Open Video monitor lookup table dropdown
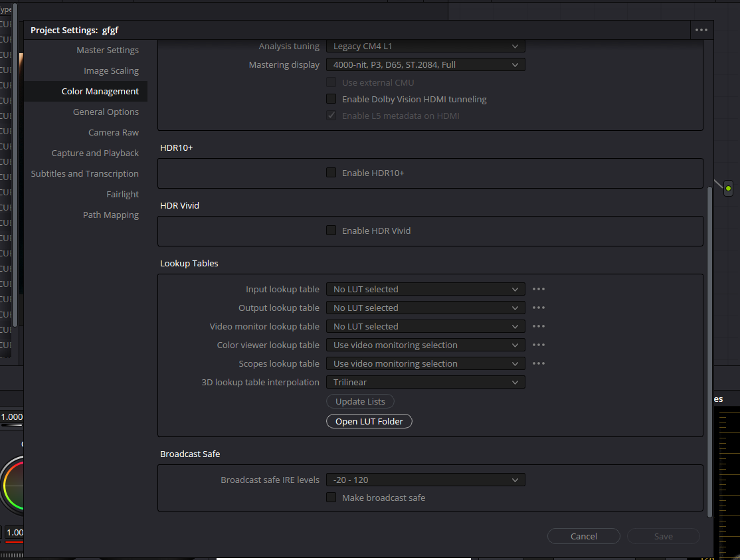 [426, 326]
